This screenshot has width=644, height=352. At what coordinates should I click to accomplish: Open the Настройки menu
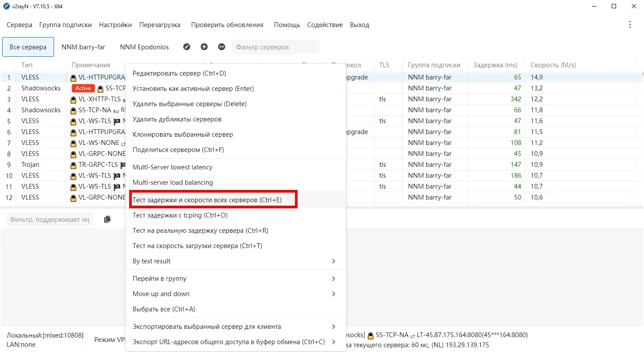115,25
